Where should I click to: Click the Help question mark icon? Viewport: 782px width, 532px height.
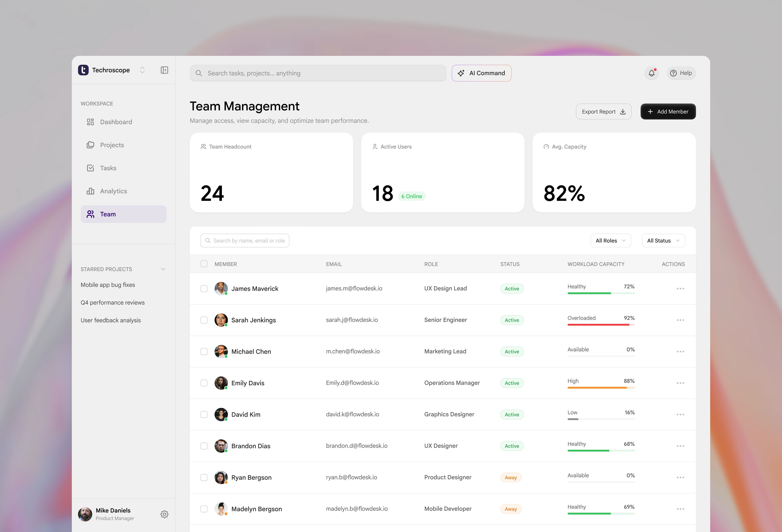(673, 73)
